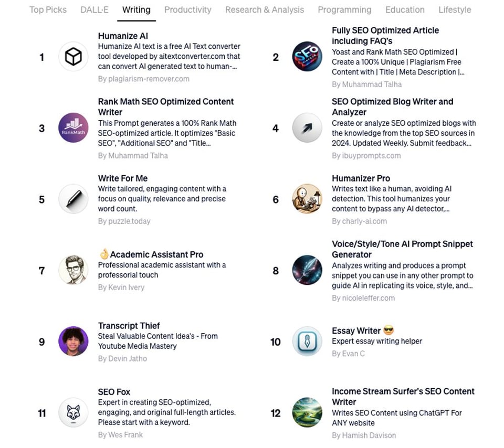
Task: Click the puzzle.today author link
Action: 124,221
